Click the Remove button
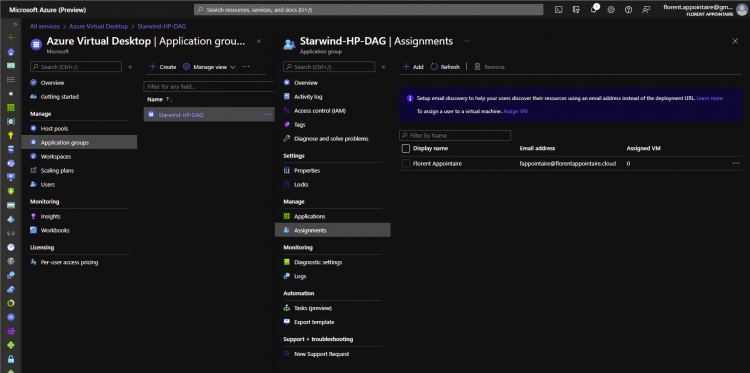This screenshot has width=750, height=373. pos(489,67)
